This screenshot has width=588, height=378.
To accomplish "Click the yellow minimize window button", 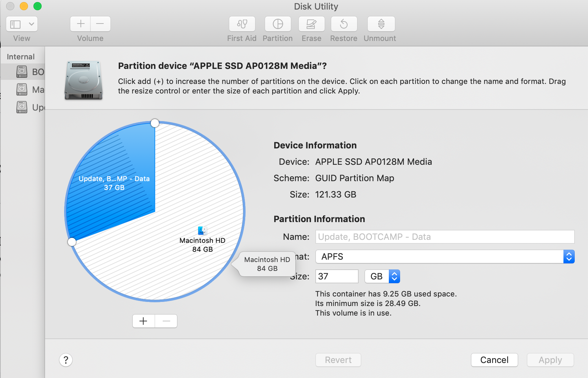I will click(x=24, y=6).
